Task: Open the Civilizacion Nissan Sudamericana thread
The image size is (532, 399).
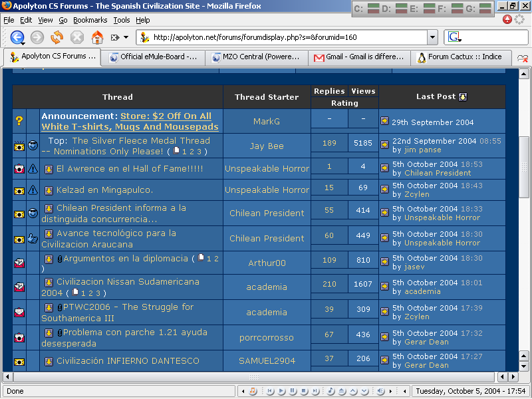Action: point(128,282)
